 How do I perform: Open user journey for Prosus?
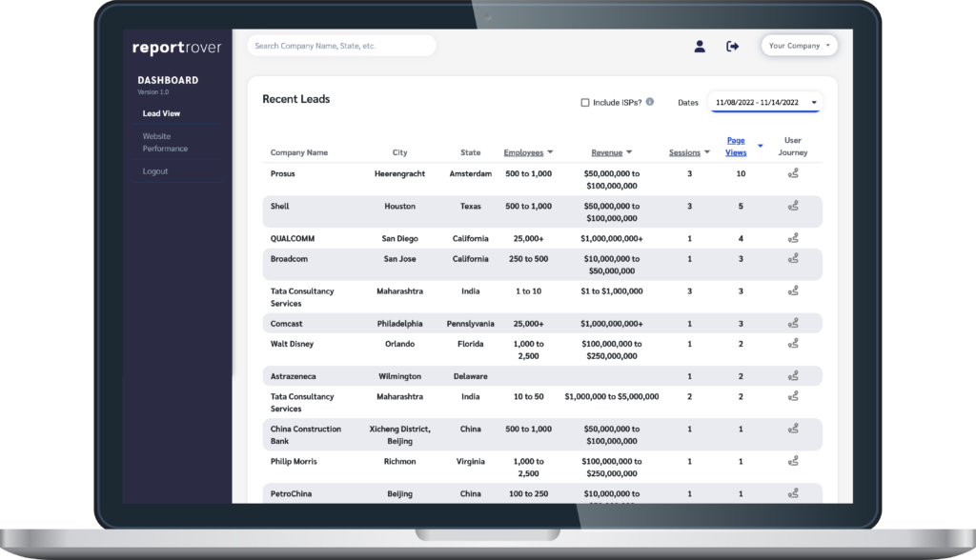pyautogui.click(x=793, y=173)
